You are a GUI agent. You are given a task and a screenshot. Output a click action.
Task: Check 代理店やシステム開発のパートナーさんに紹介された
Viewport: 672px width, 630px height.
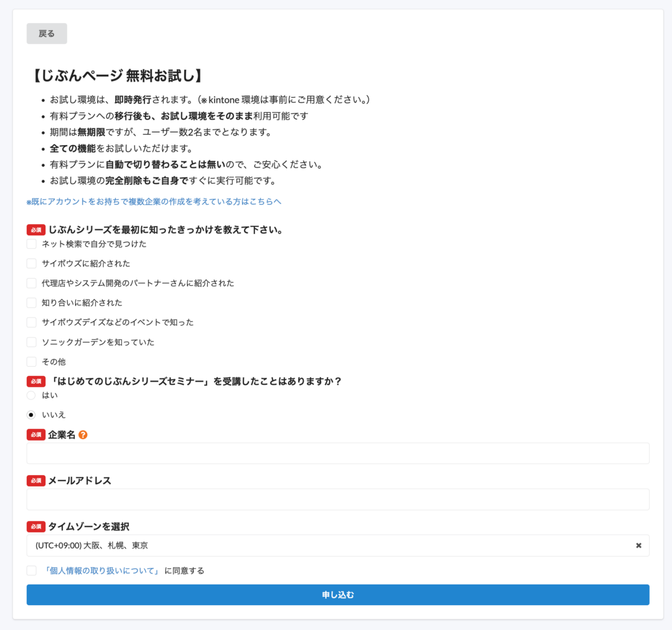pyautogui.click(x=31, y=283)
